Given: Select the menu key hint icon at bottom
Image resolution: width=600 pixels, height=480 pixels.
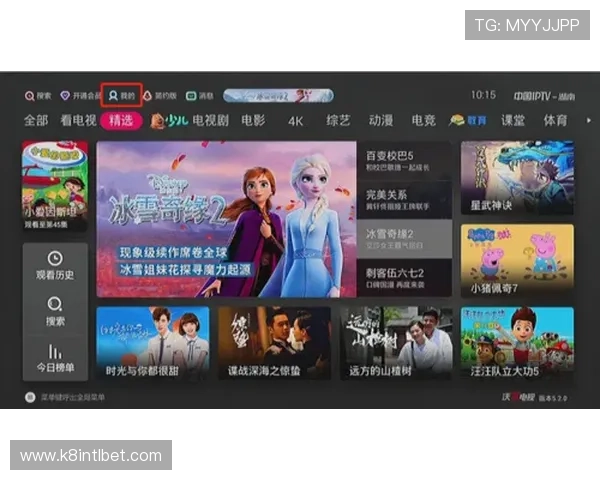Looking at the screenshot, I should pos(30,397).
